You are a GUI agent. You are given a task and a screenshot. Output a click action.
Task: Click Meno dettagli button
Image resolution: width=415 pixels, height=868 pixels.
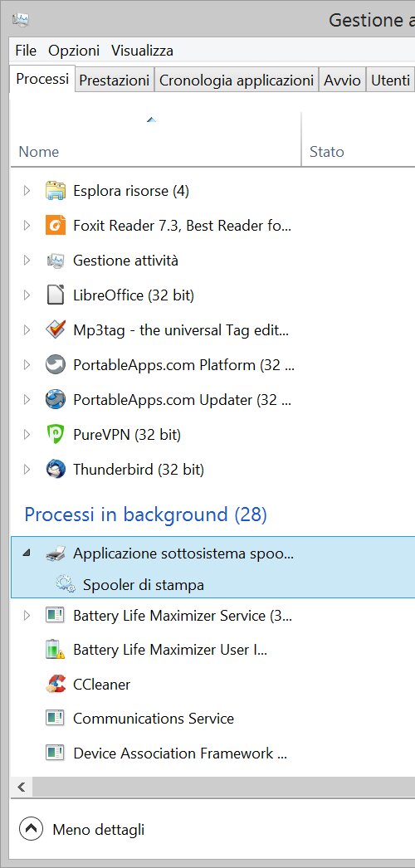82,829
